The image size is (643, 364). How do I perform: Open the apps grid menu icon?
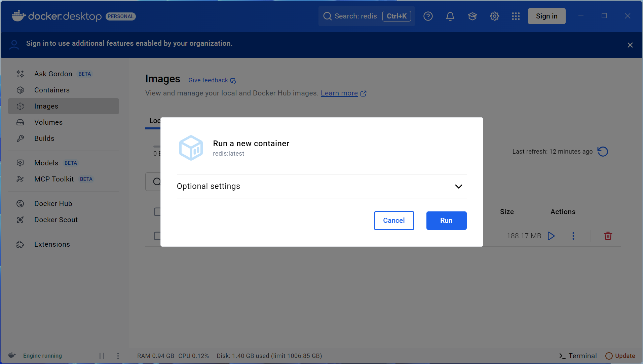pyautogui.click(x=516, y=16)
